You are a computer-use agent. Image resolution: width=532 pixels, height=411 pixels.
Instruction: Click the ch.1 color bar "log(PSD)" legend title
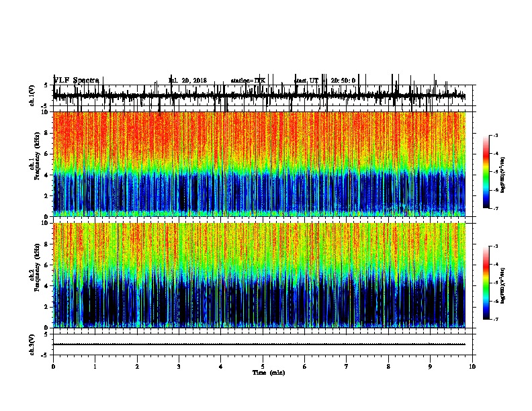coord(502,175)
